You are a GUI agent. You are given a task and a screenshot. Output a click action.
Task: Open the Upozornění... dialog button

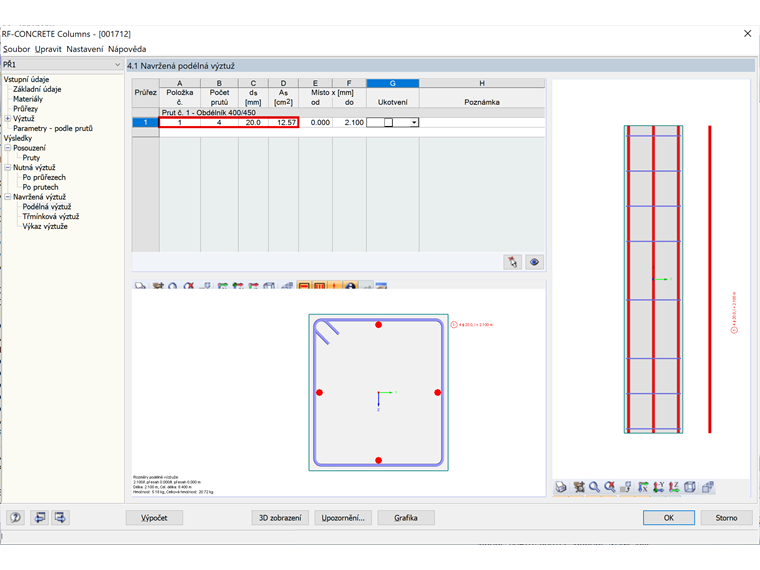coord(343,518)
